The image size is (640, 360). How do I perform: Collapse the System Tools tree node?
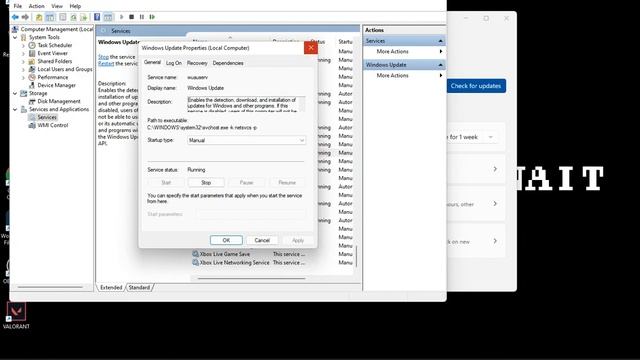pyautogui.click(x=16, y=37)
